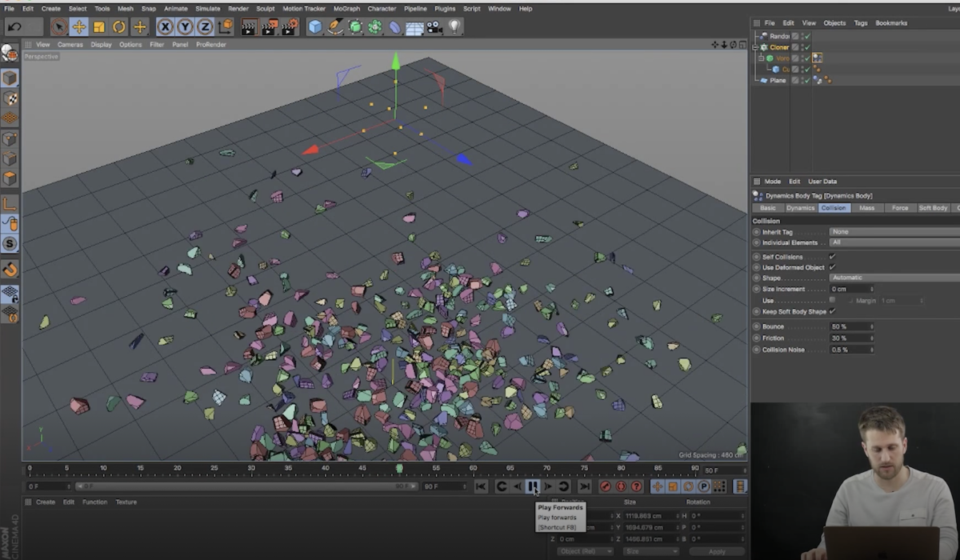The width and height of the screenshot is (960, 560).
Task: Toggle the Self Collisions checkbox
Action: 832,257
